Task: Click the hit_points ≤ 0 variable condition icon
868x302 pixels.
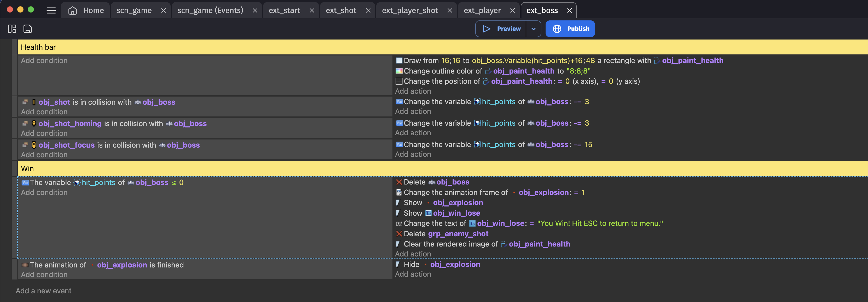Action: [x=25, y=183]
